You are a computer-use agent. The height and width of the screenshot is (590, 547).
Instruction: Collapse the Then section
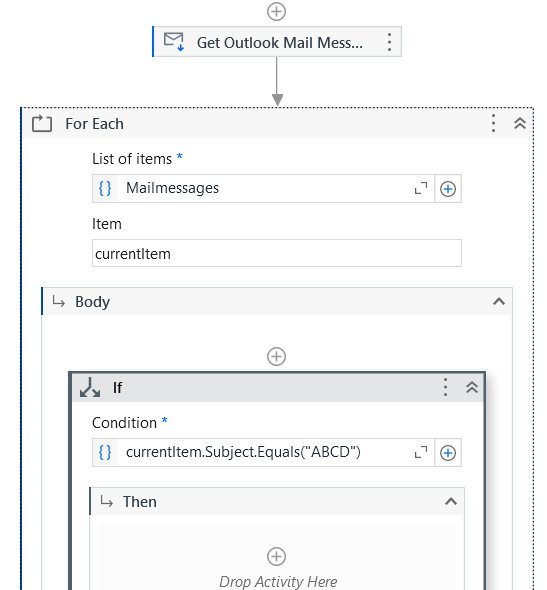coord(451,502)
